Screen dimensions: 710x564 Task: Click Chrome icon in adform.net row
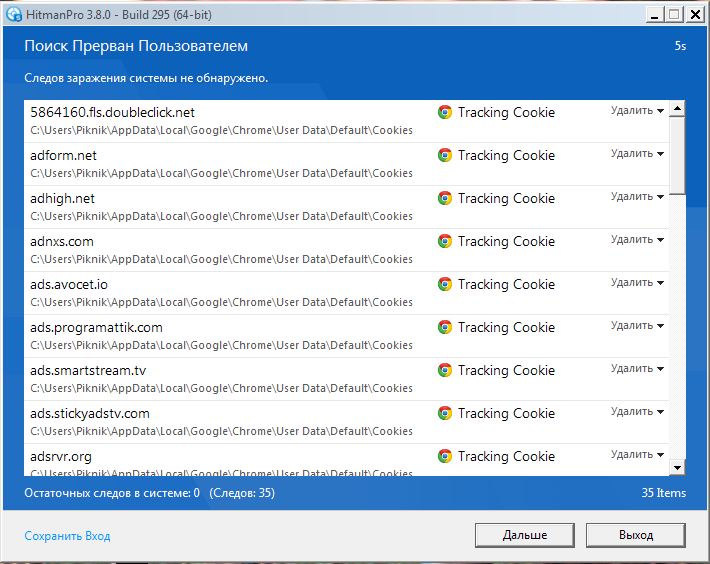445,155
